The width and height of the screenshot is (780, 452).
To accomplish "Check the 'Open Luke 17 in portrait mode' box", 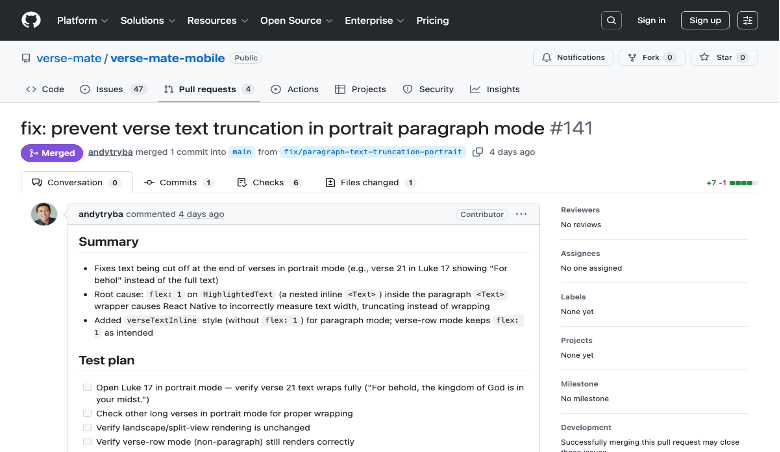I will pos(87,386).
